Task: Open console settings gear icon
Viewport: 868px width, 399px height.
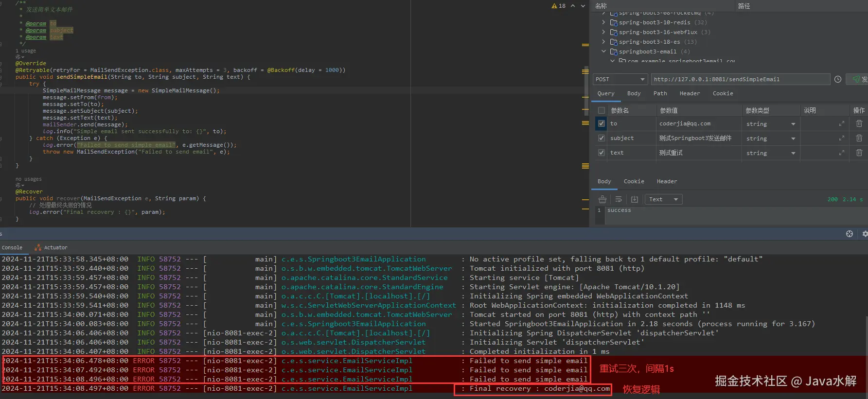Action: [x=865, y=234]
